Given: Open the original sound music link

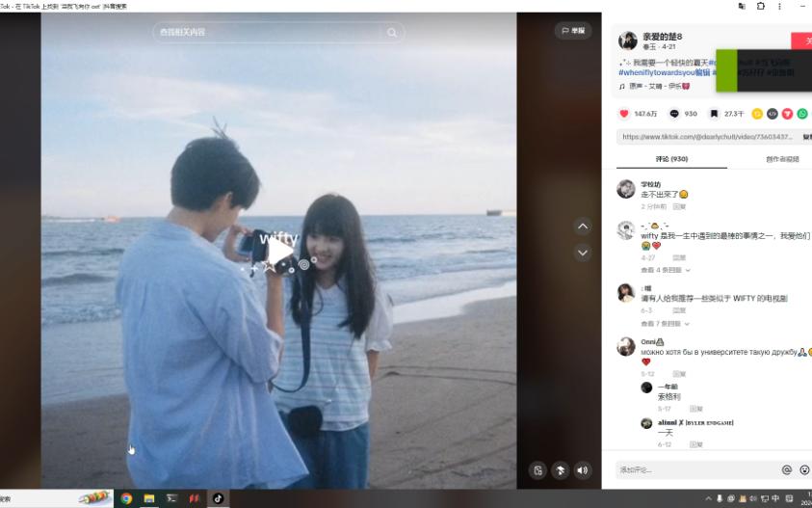Looking at the screenshot, I should (655, 86).
